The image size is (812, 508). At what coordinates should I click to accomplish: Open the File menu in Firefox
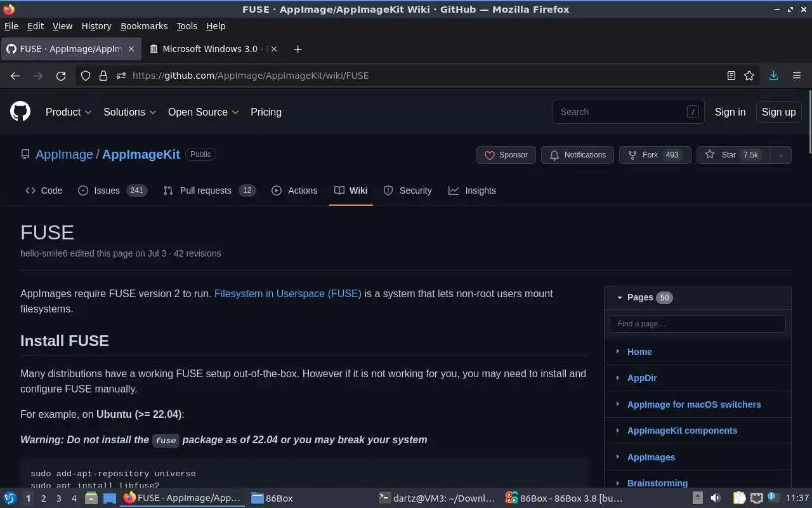click(11, 26)
